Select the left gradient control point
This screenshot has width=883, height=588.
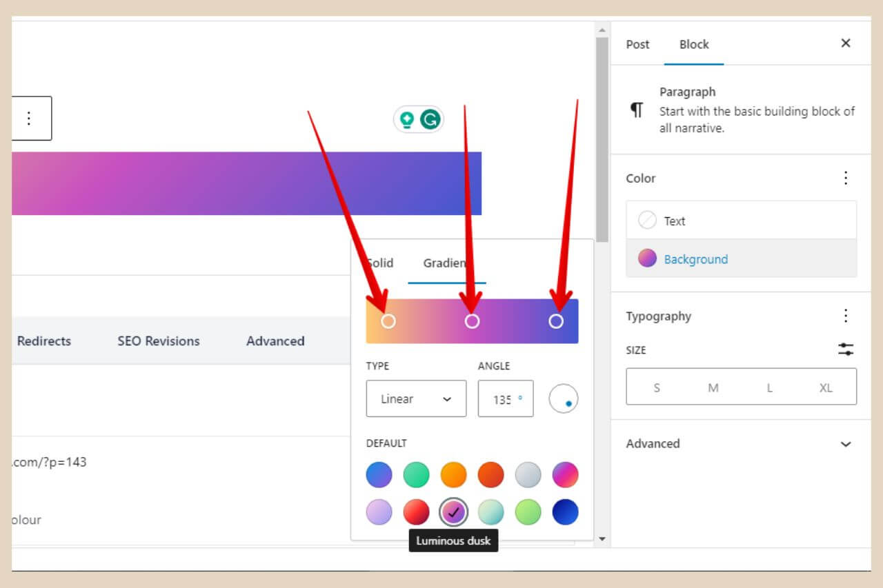[388, 321]
